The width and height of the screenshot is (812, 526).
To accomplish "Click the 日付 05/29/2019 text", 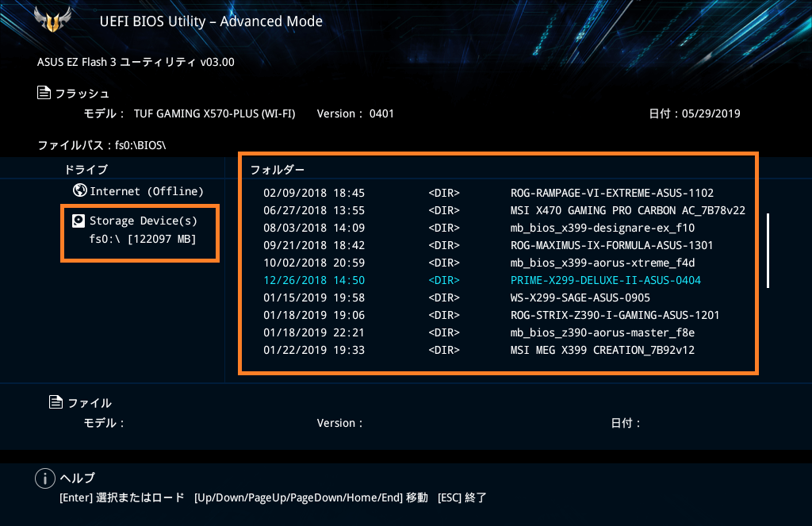I will [695, 113].
